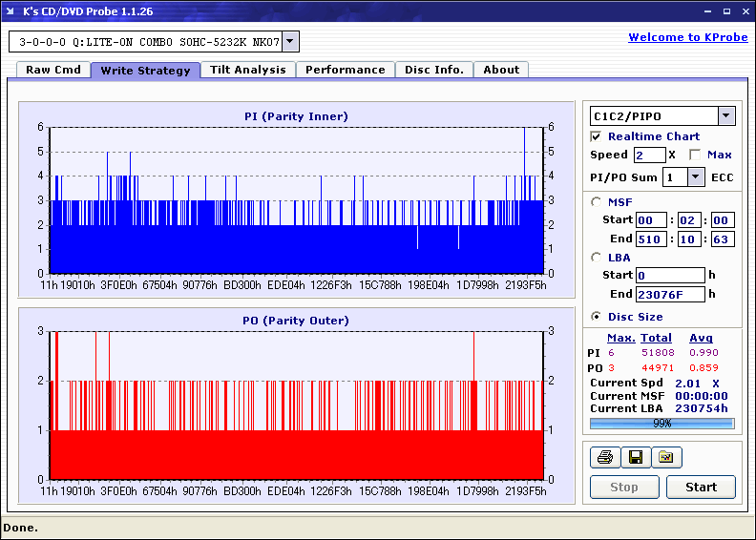
Task: Open the PI/PO Sum dropdown
Action: pyautogui.click(x=696, y=177)
